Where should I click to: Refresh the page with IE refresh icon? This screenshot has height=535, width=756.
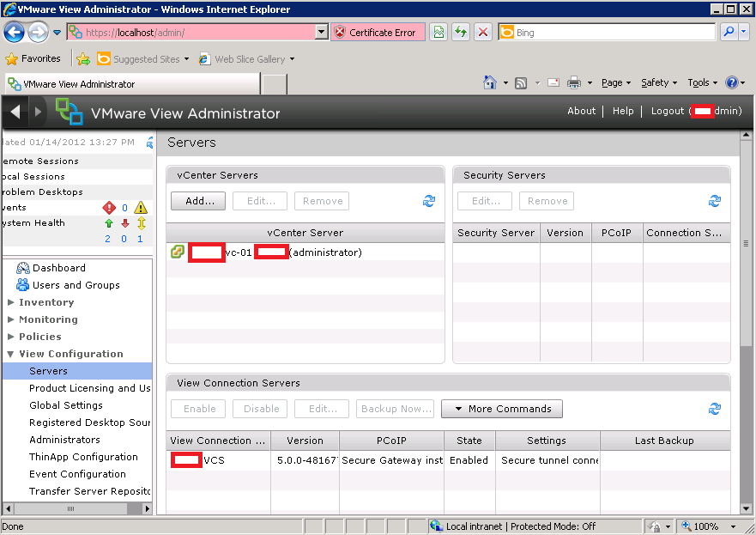[461, 33]
